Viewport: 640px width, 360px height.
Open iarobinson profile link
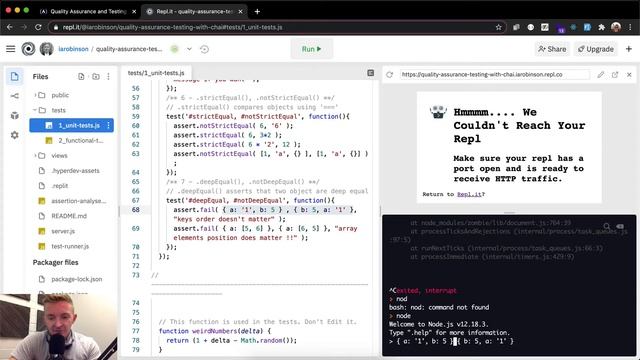pyautogui.click(x=73, y=49)
